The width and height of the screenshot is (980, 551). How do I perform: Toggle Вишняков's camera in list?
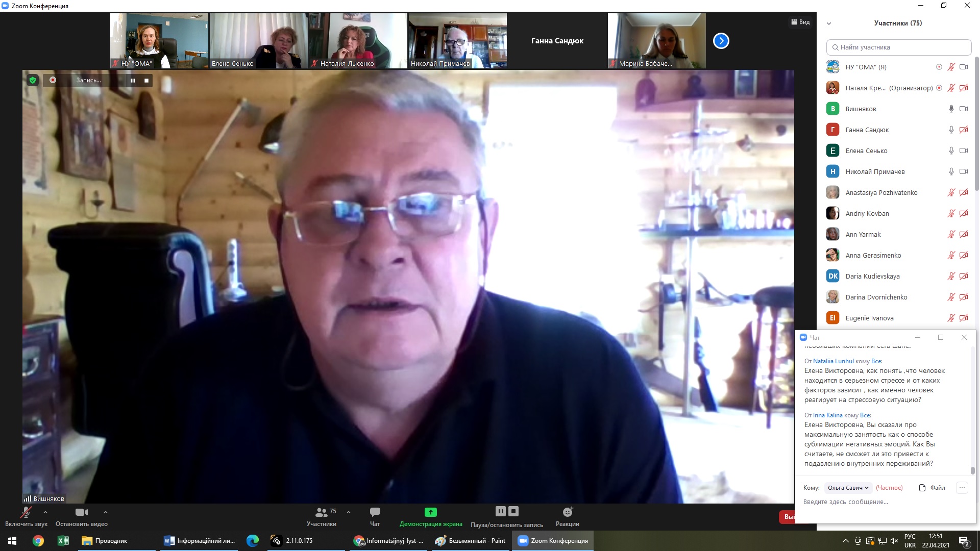pyautogui.click(x=964, y=109)
